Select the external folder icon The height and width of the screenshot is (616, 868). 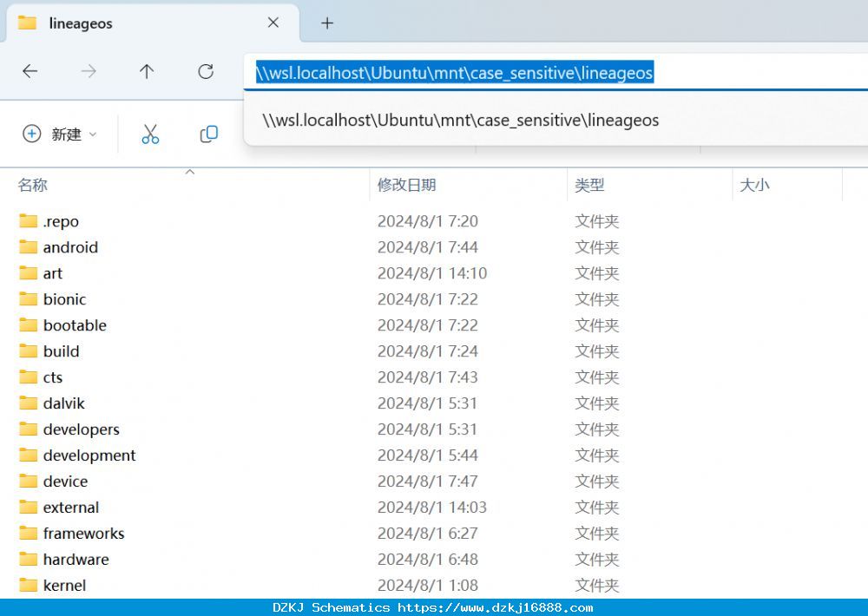[28, 507]
